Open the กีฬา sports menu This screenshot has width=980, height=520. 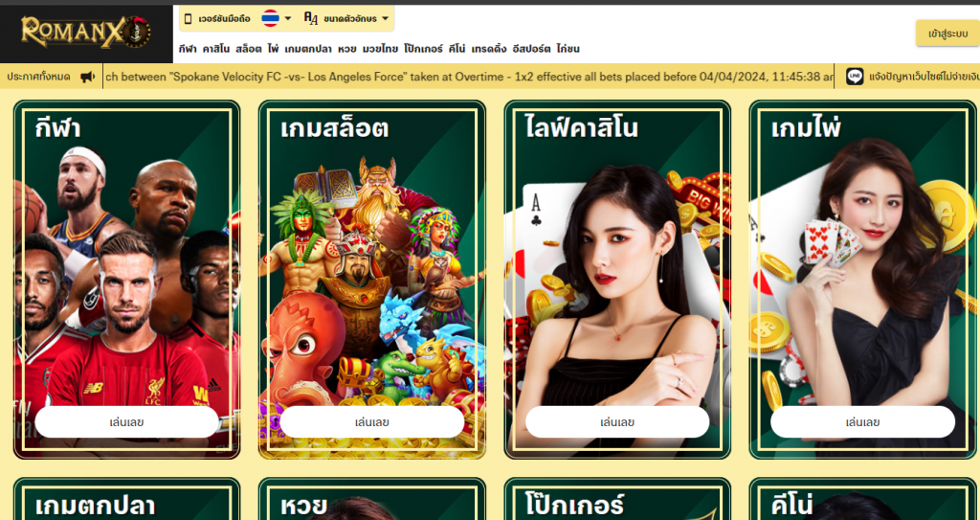coord(188,49)
